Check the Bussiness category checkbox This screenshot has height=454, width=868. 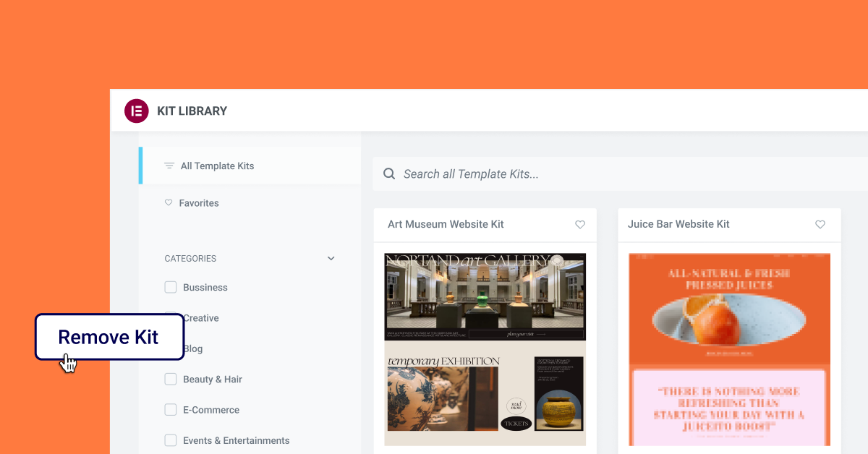[x=171, y=287]
